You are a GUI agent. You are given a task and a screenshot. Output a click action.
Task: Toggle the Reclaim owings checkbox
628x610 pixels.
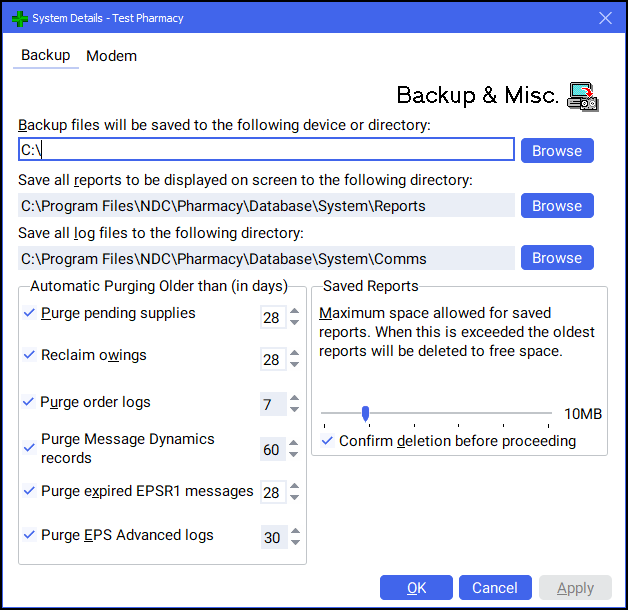pyautogui.click(x=28, y=355)
